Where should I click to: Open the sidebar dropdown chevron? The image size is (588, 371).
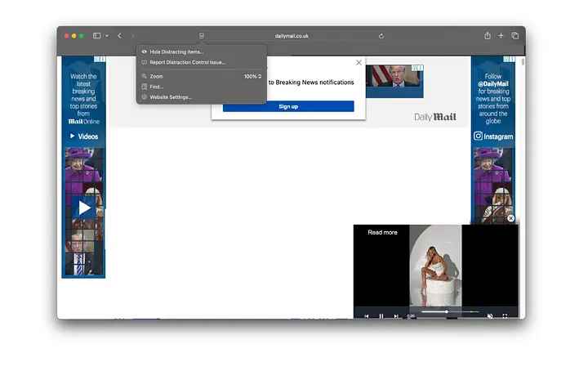pyautogui.click(x=106, y=36)
